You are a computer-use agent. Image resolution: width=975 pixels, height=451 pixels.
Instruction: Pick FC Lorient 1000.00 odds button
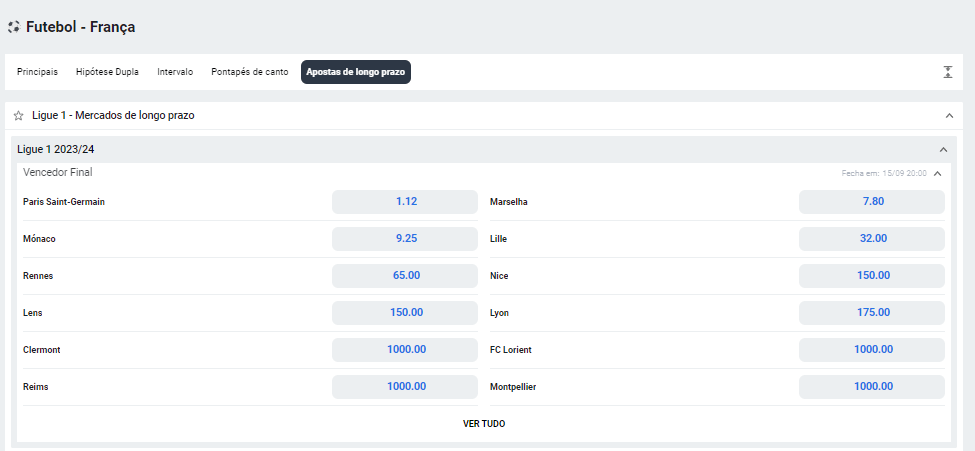pos(872,350)
